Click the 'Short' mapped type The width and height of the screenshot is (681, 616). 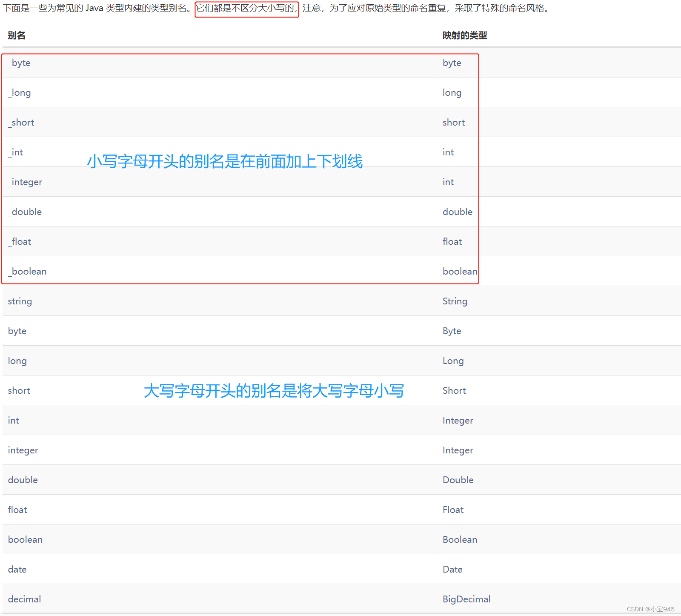[454, 391]
